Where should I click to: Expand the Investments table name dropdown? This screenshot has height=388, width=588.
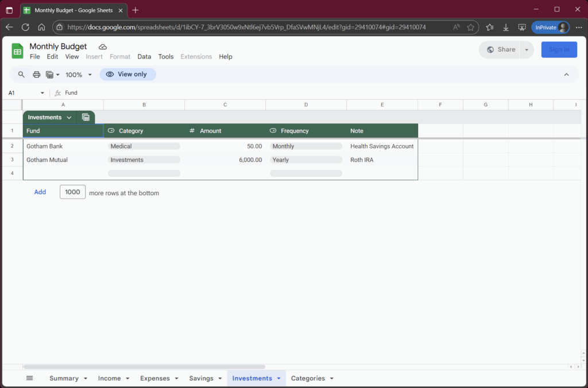[69, 117]
